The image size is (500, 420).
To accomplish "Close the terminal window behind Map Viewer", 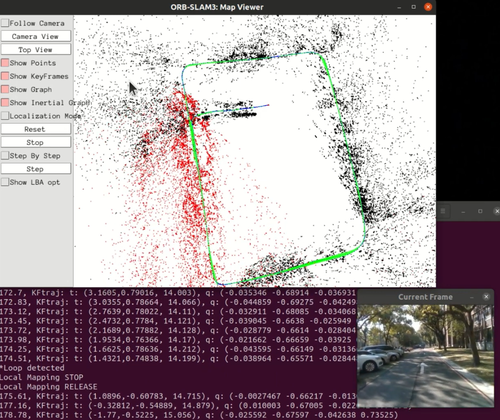I will click(x=497, y=211).
